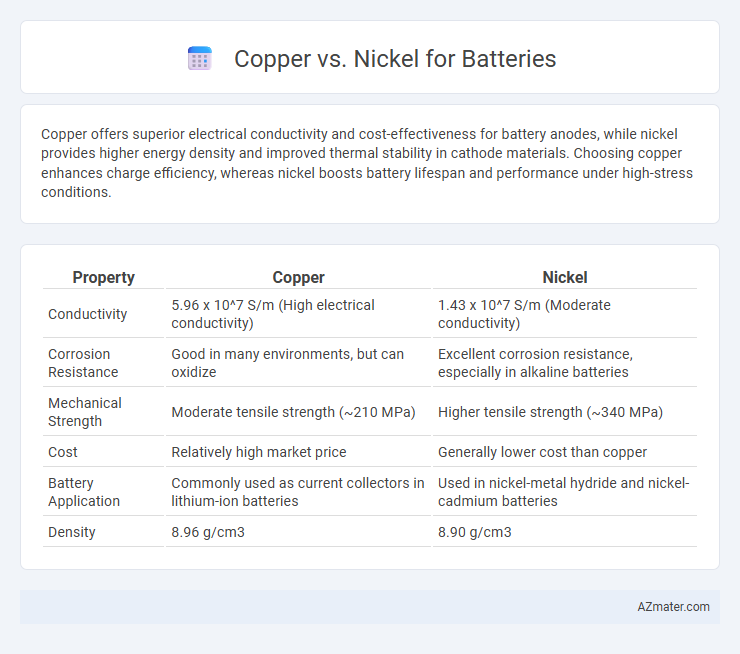Click the 'Relatively high market price' cell
The width and height of the screenshot is (740, 654).
click(x=298, y=452)
